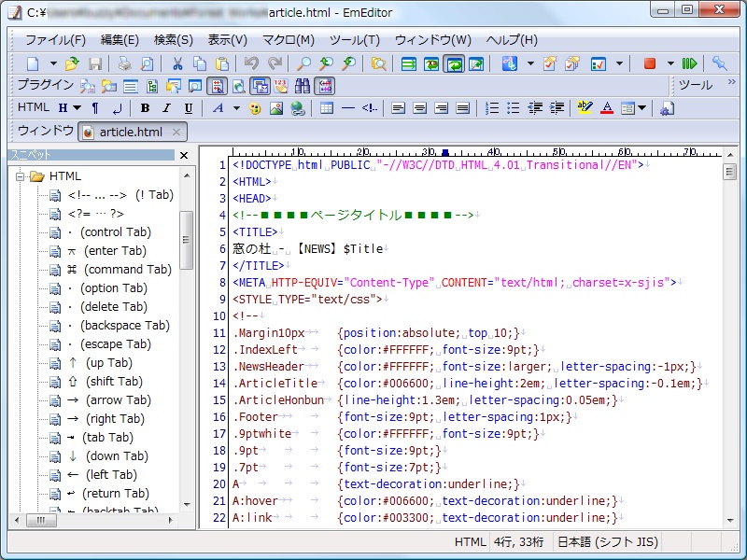The width and height of the screenshot is (747, 560).
Task: Apply bold formatting with the B icon
Action: click(145, 108)
